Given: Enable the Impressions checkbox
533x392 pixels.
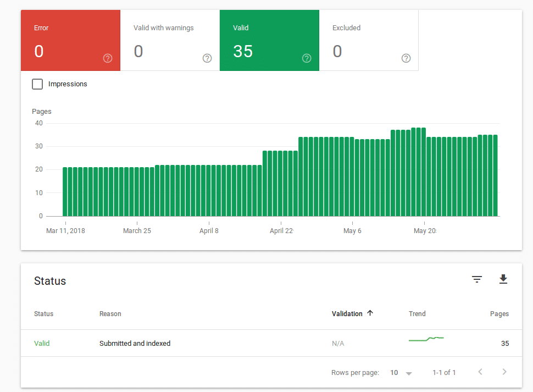Looking at the screenshot, I should pyautogui.click(x=37, y=84).
